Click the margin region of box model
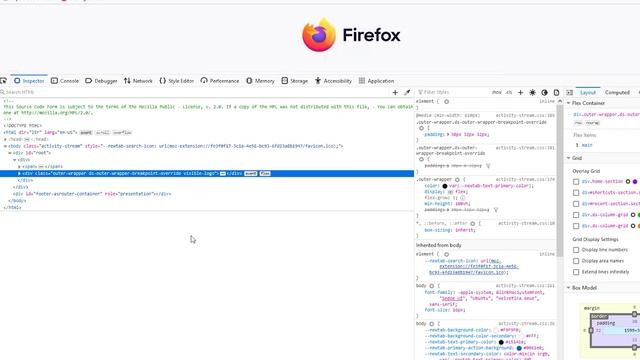Image resolution: width=640 pixels, height=360 pixels. tap(591, 308)
